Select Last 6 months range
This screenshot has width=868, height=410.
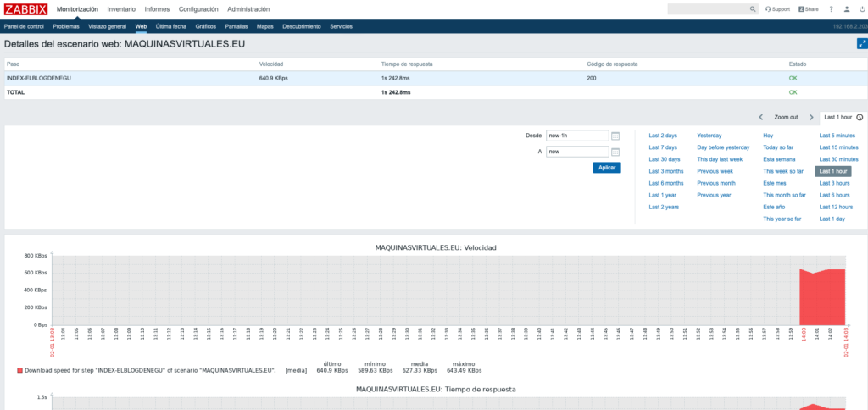tap(666, 183)
